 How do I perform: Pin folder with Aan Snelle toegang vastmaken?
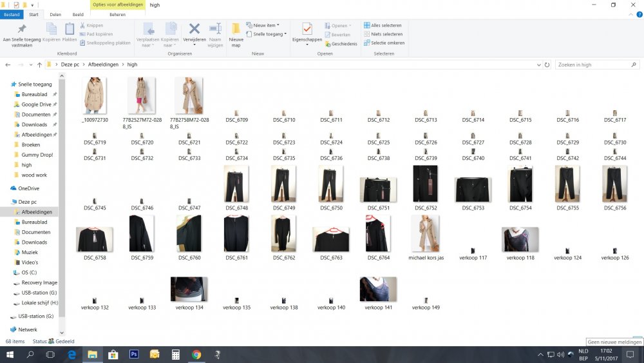pos(22,30)
